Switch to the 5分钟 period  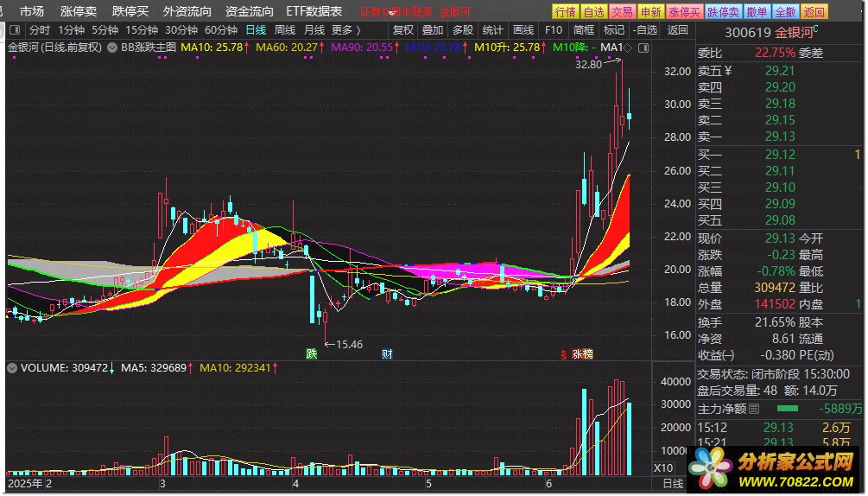point(105,30)
